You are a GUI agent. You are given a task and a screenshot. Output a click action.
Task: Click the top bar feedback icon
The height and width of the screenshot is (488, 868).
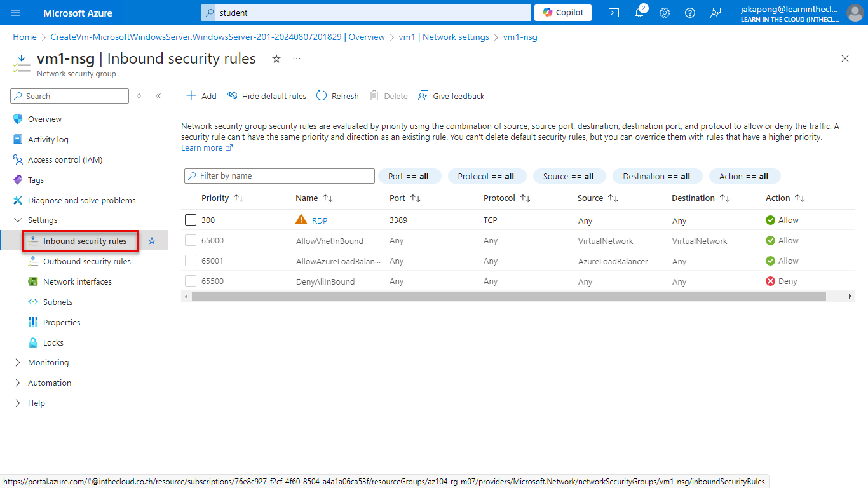tap(715, 13)
